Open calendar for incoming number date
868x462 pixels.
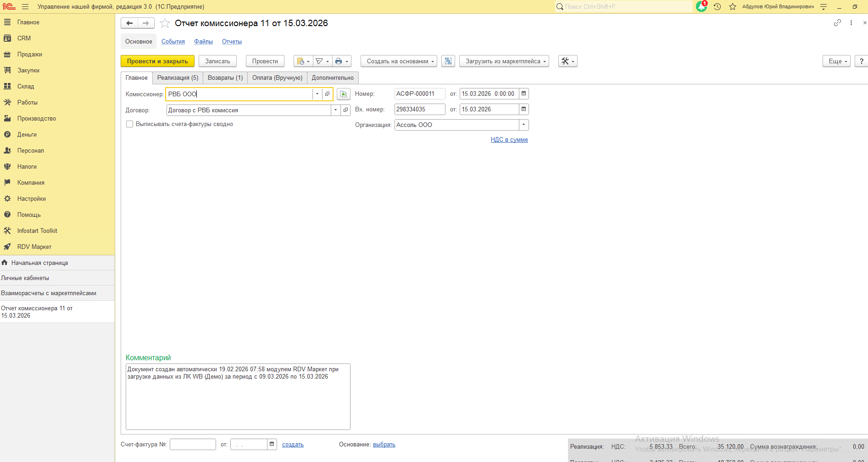click(523, 109)
